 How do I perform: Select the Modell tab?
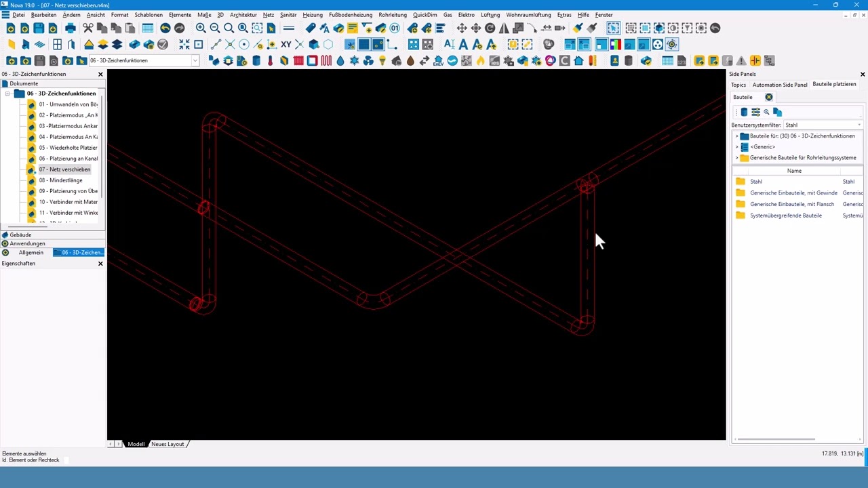click(136, 444)
